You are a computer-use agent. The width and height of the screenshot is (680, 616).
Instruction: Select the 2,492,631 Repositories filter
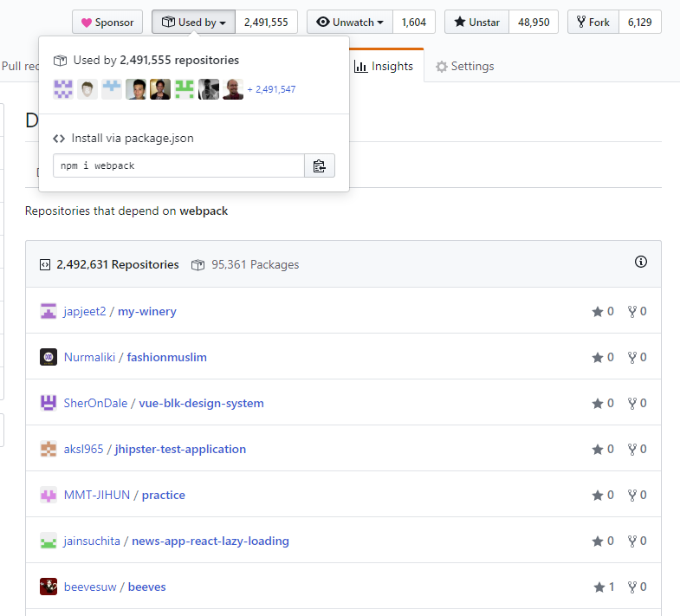(x=109, y=264)
